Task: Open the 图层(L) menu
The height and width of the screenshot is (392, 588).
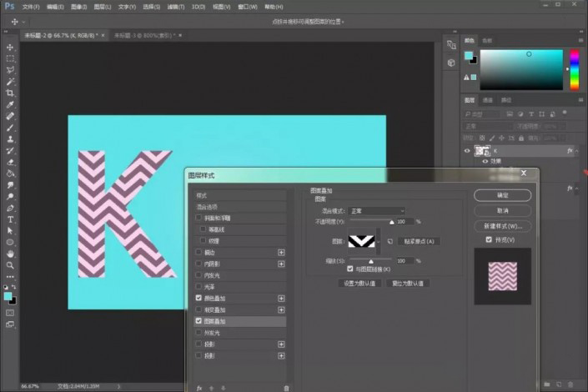Action: [x=102, y=8]
